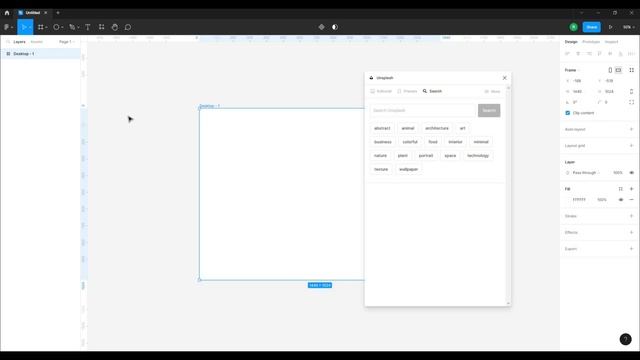Toggle independent corner radius
Image resolution: width=640 pixels, height=360 pixels.
coord(631,102)
